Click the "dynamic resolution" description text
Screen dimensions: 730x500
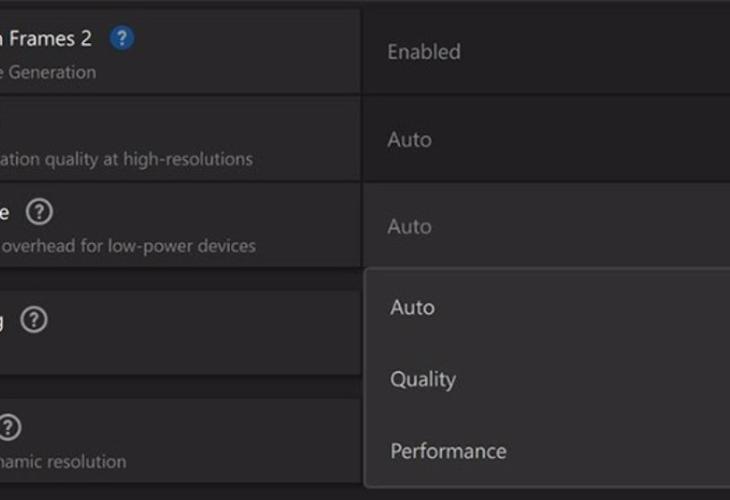[x=63, y=462]
